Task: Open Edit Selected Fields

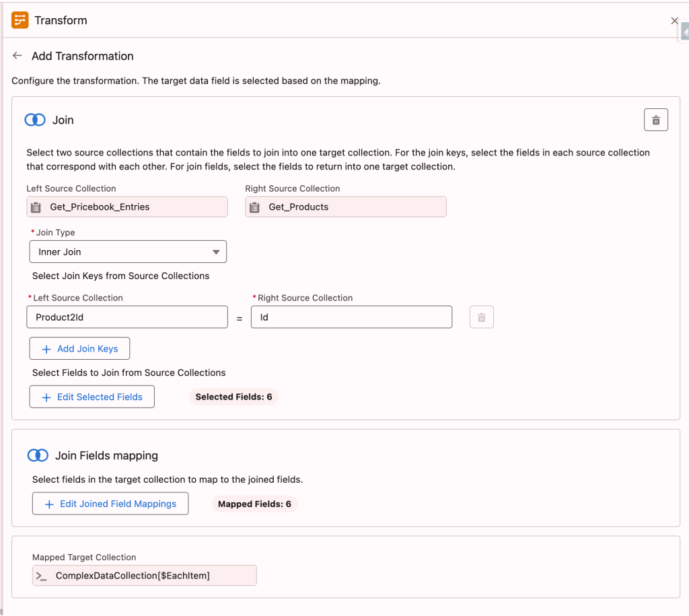Action: pyautogui.click(x=92, y=397)
